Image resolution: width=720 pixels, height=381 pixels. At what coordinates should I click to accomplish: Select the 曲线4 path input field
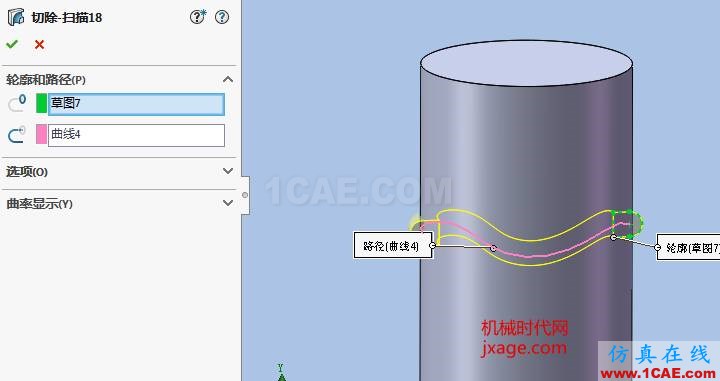pos(136,135)
